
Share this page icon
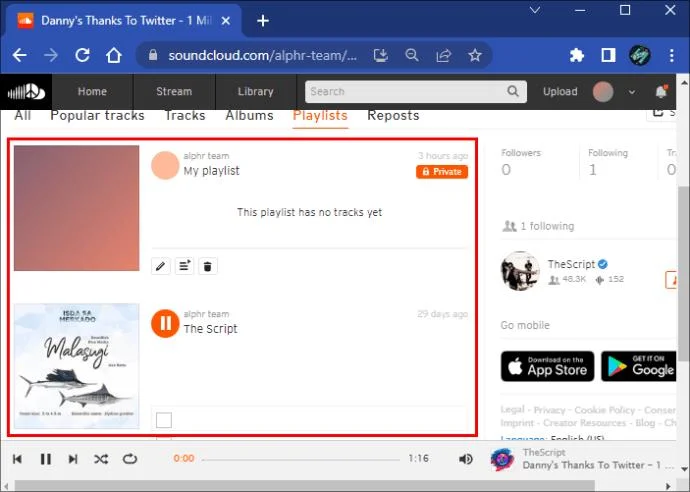tap(444, 55)
